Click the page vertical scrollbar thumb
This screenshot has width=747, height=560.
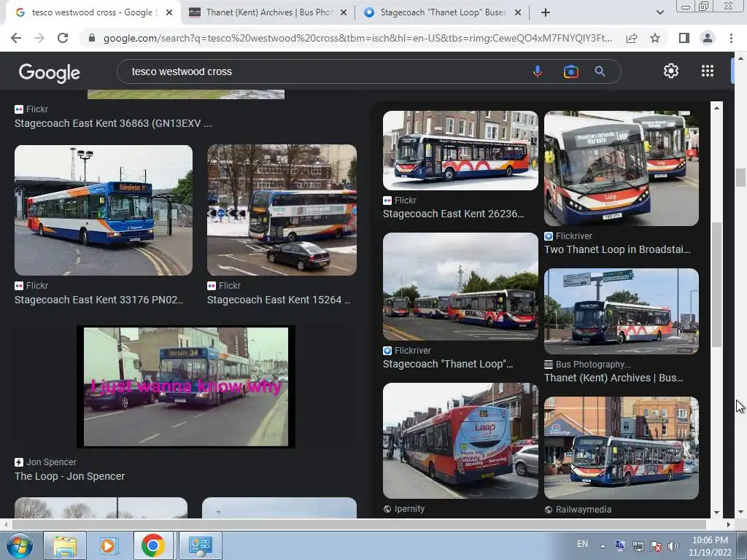click(x=740, y=178)
